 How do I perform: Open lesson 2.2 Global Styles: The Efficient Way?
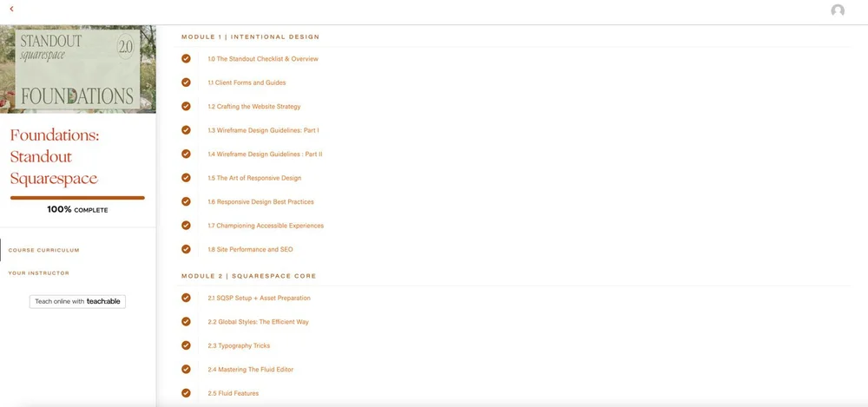coord(259,322)
